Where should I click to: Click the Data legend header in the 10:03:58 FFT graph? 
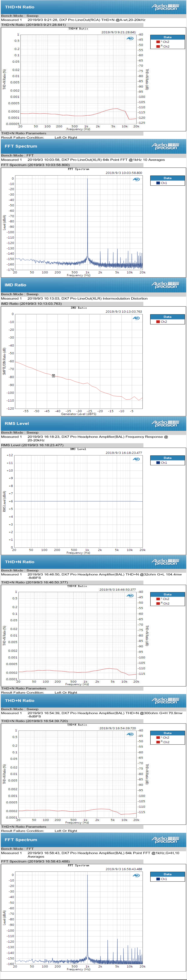tap(168, 178)
